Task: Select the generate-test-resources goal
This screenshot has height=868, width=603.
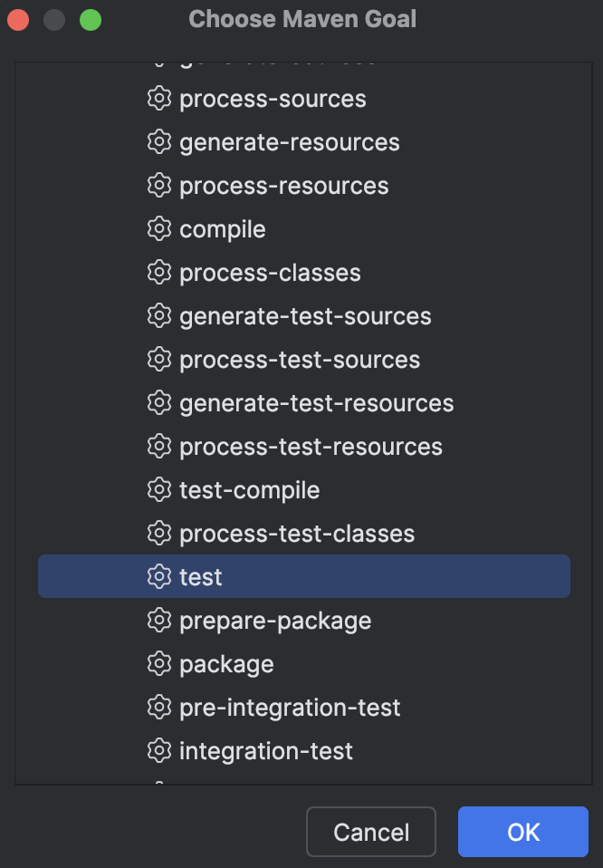Action: coord(317,402)
